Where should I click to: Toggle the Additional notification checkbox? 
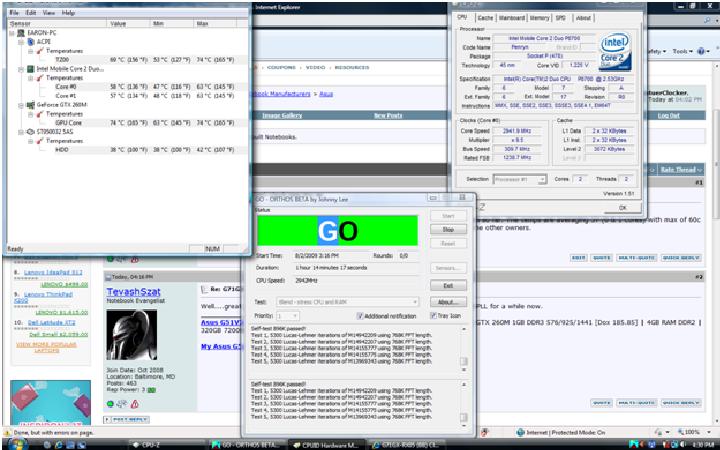point(360,316)
